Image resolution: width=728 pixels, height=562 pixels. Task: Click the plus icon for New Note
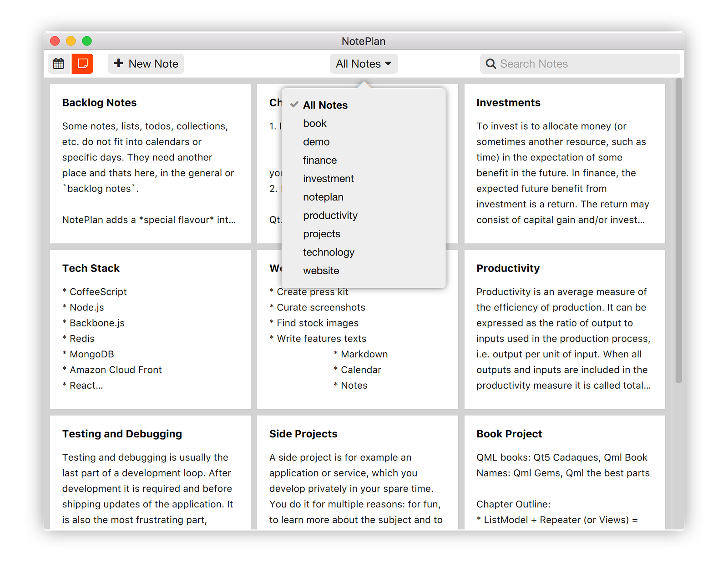tap(119, 63)
